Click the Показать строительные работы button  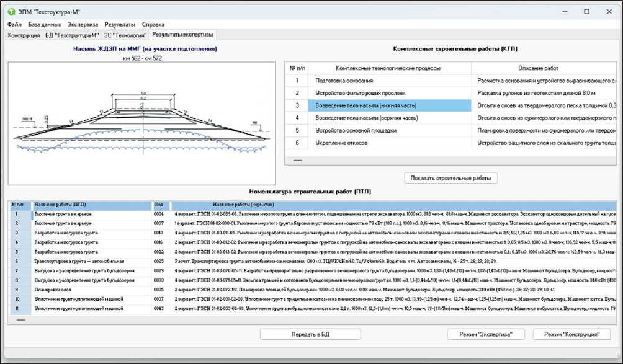[450, 179]
